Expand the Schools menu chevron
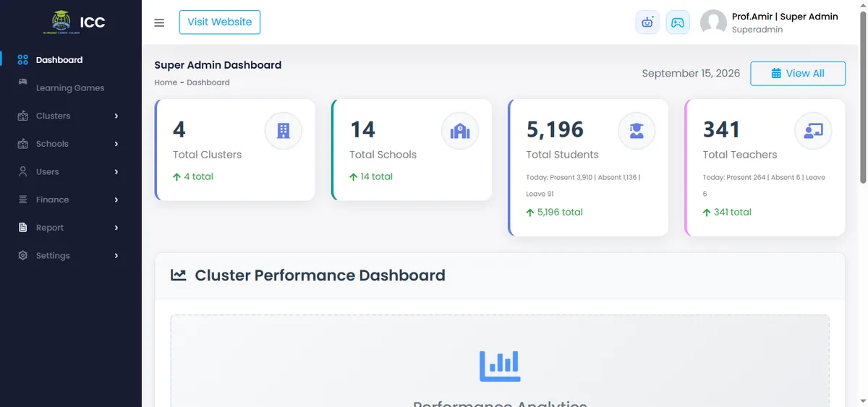The image size is (868, 407). [116, 144]
